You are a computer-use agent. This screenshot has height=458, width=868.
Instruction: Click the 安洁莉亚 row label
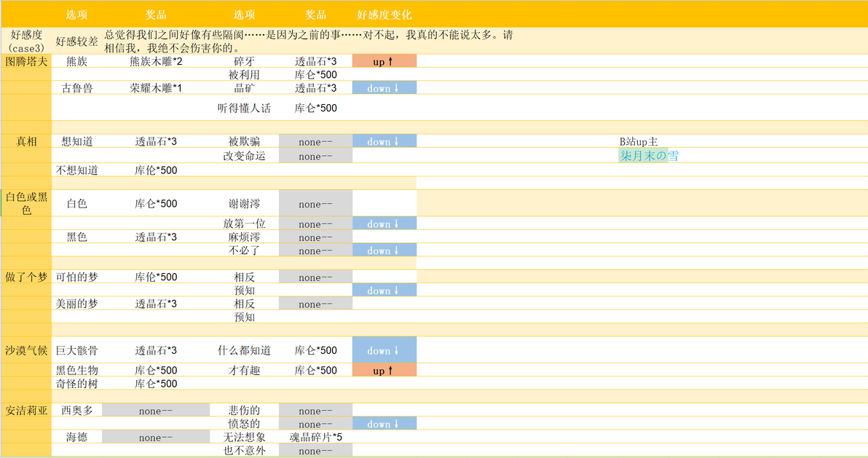click(x=26, y=411)
